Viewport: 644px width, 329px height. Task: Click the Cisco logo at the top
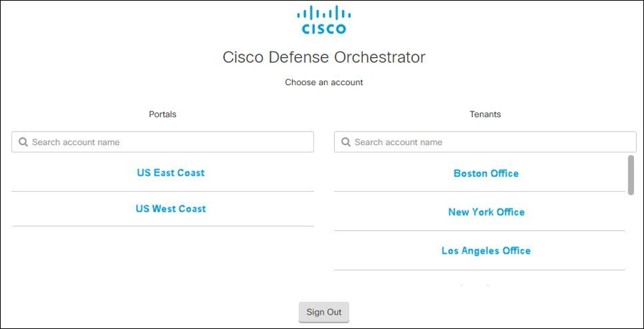[323, 20]
